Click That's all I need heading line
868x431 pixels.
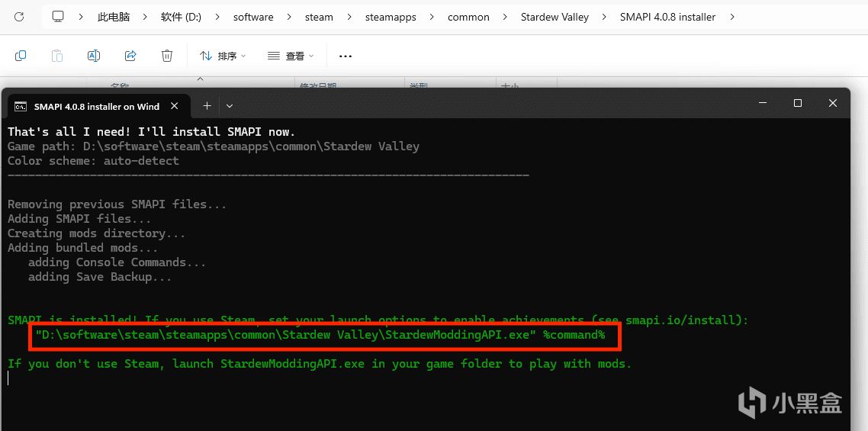(x=152, y=132)
